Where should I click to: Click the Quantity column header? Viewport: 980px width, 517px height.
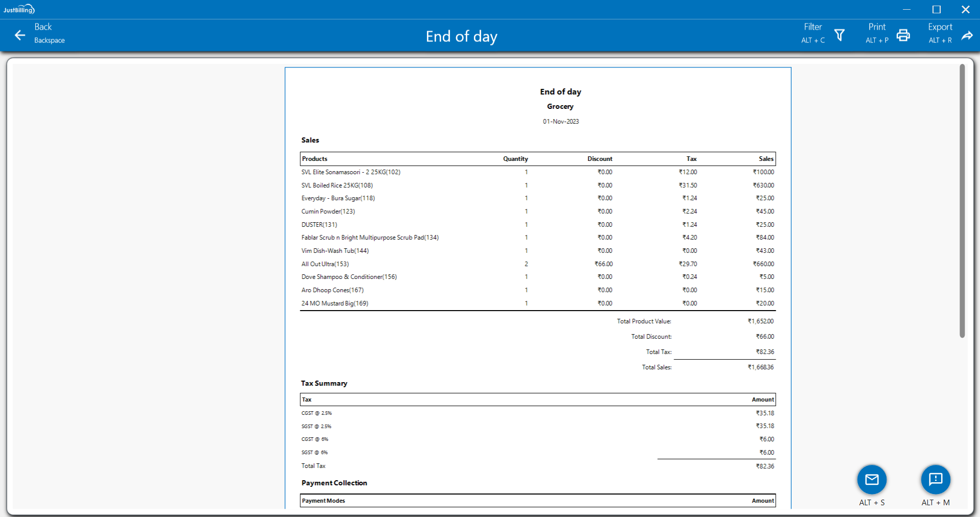(x=515, y=159)
